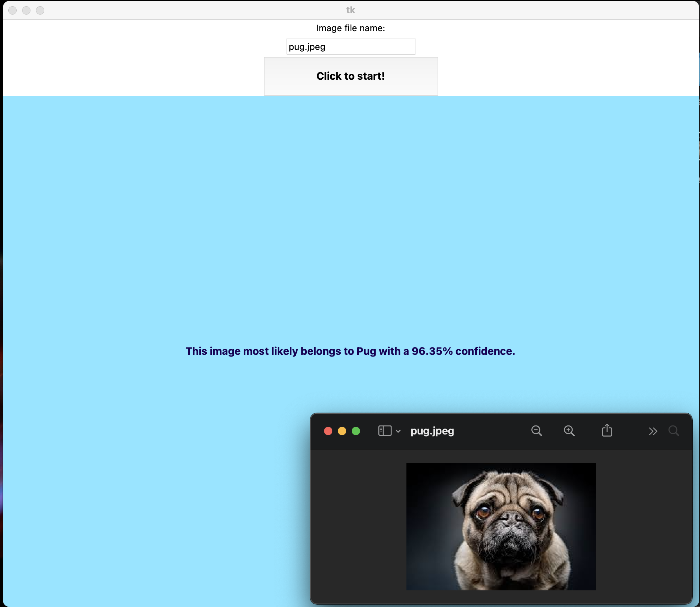Close the tk application window

point(12,10)
